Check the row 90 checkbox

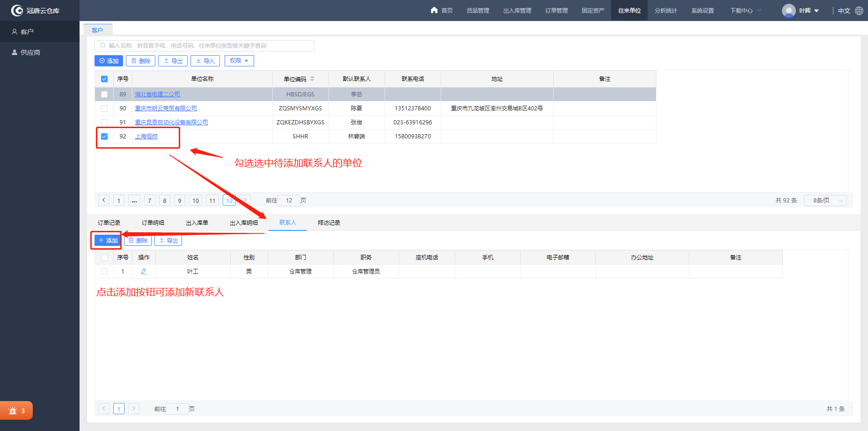104,108
